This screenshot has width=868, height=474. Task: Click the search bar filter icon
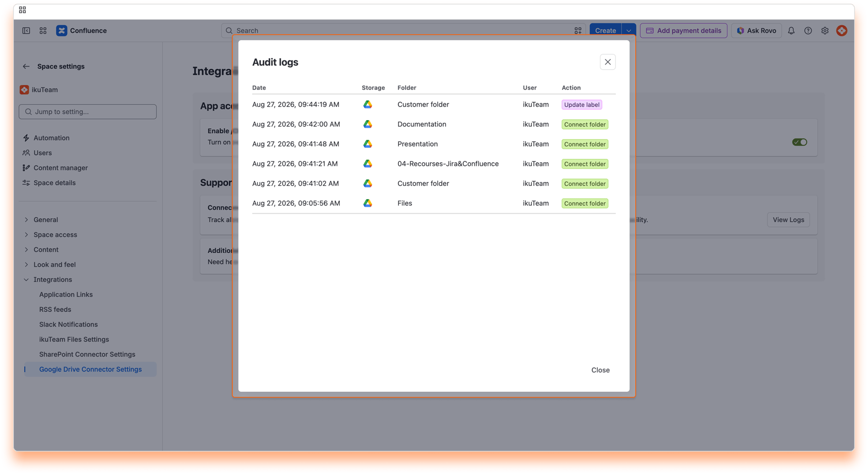tap(578, 31)
